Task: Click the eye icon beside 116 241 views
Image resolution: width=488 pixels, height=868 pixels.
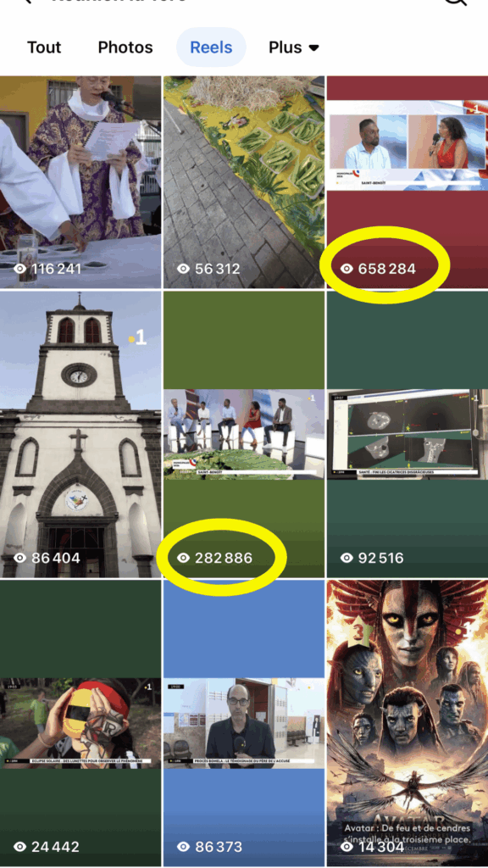Action: (x=20, y=269)
